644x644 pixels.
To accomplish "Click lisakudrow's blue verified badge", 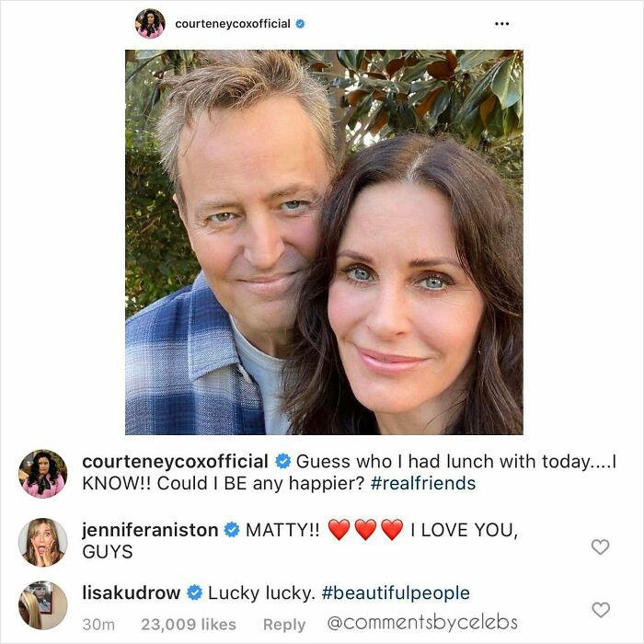I will [194, 592].
